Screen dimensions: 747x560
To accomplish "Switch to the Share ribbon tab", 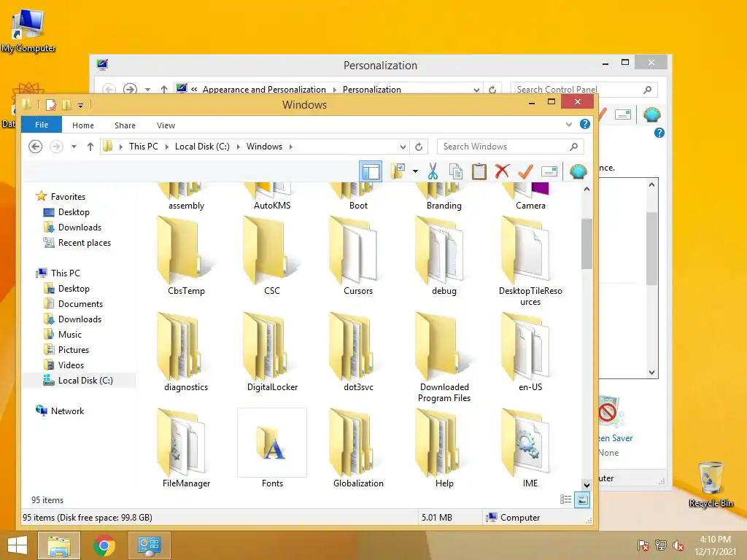I will pyautogui.click(x=125, y=125).
